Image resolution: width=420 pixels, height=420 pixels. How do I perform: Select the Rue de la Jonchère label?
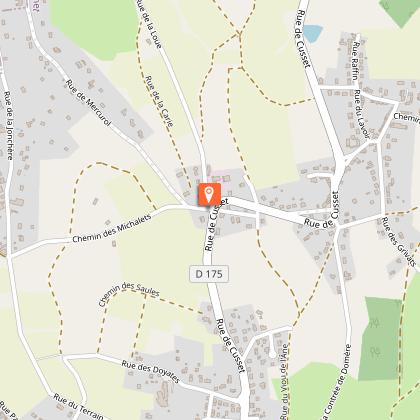pos(8,125)
